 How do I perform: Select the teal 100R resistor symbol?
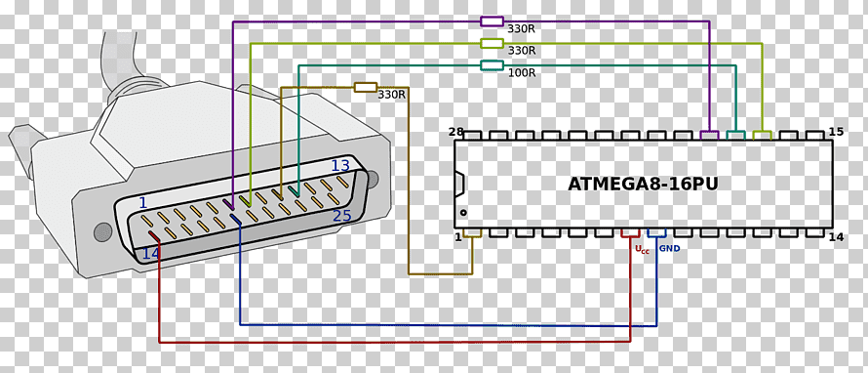492,65
